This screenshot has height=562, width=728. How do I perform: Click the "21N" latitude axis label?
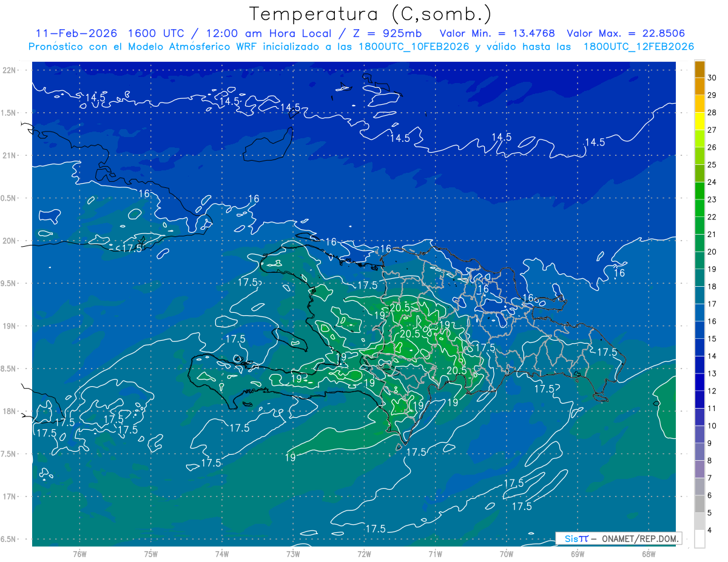[10, 155]
